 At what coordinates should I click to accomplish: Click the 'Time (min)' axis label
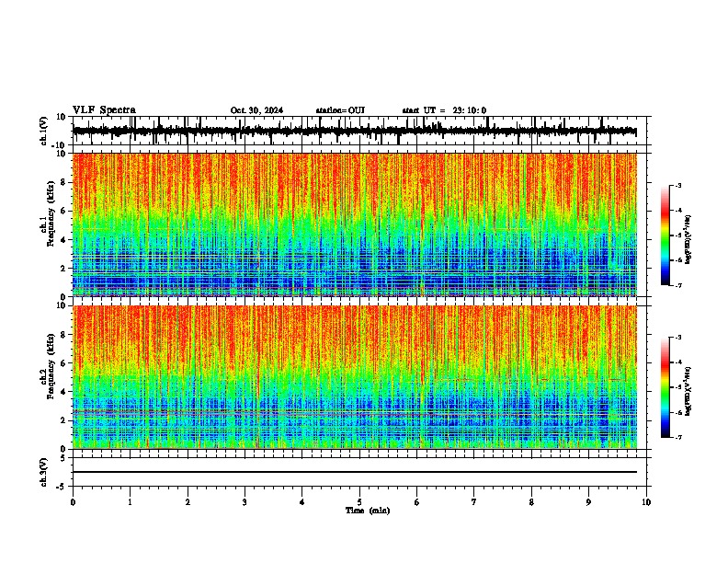click(368, 511)
